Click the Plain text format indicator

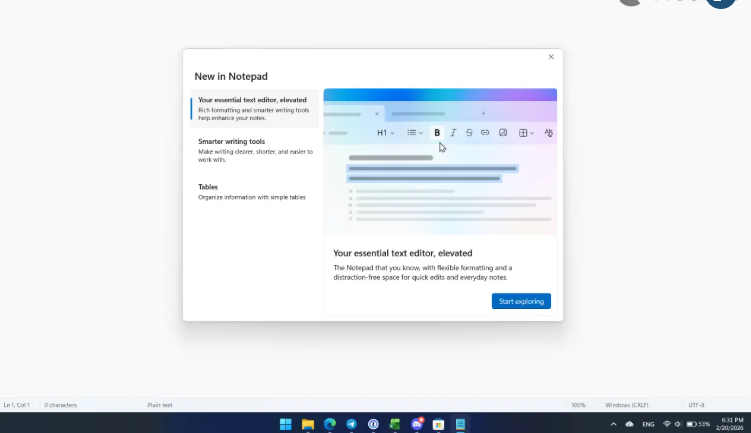tap(159, 405)
